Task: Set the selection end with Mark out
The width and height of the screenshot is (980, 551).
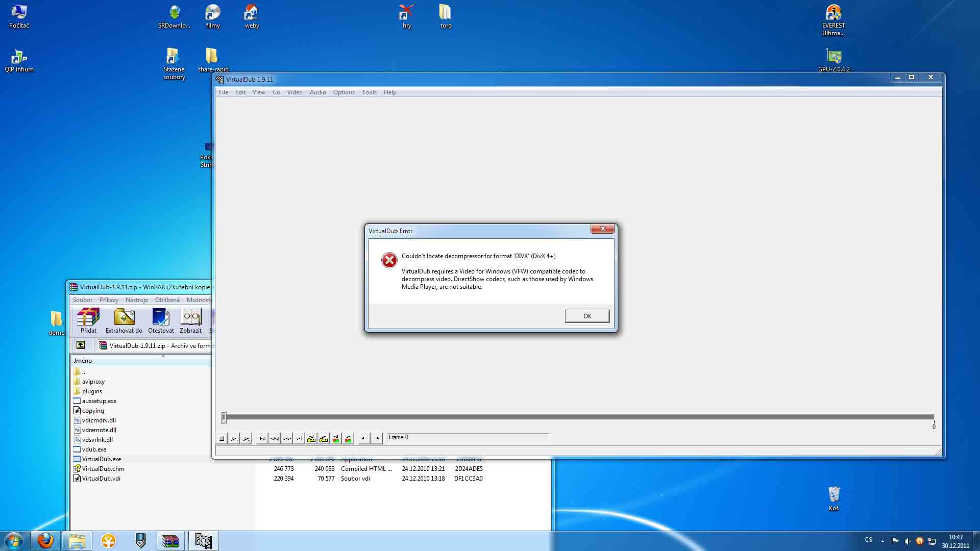Action: pyautogui.click(x=377, y=438)
